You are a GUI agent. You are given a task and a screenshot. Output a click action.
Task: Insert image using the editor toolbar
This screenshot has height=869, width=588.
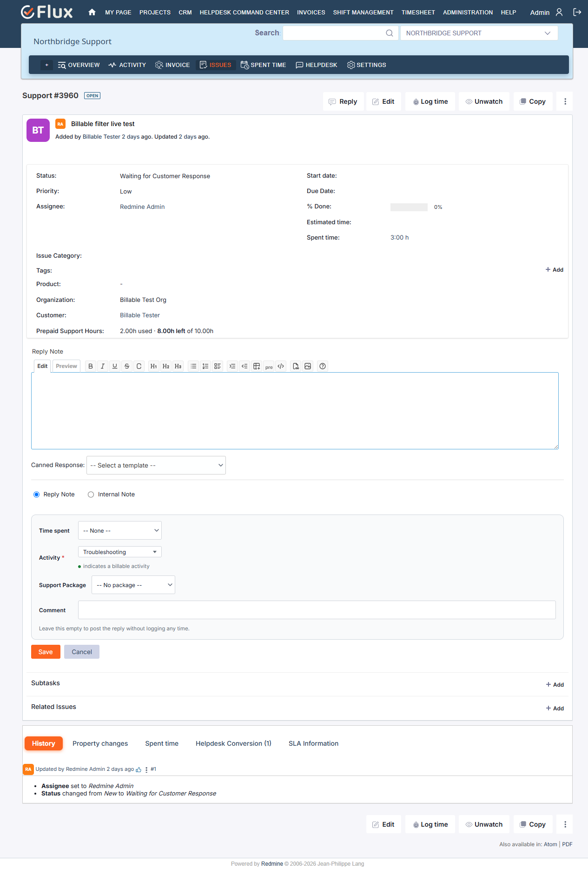(x=308, y=366)
